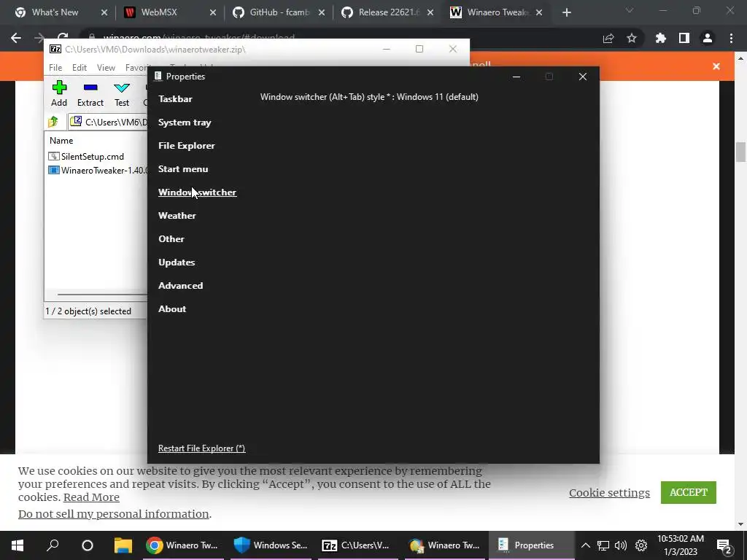Screen dimensions: 747x560
Task: Click the network tray icon
Action: (603, 545)
